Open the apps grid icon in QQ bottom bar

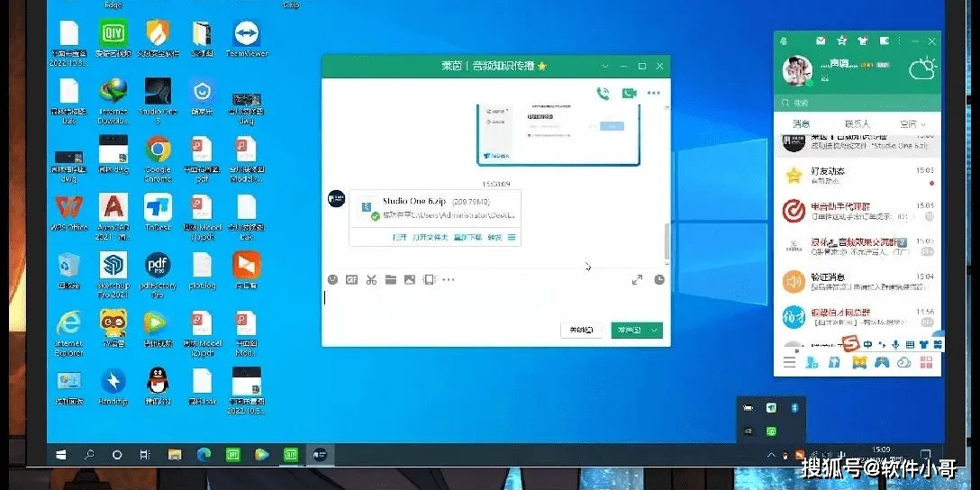tap(926, 362)
